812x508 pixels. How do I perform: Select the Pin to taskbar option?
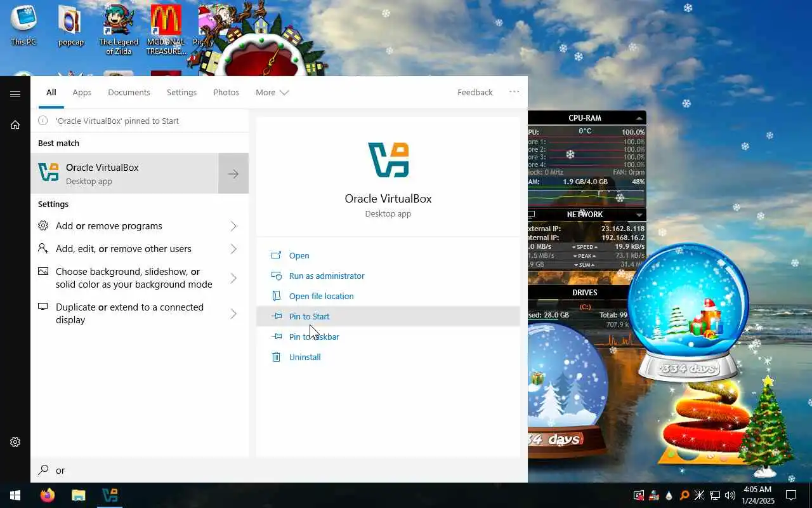point(388,337)
